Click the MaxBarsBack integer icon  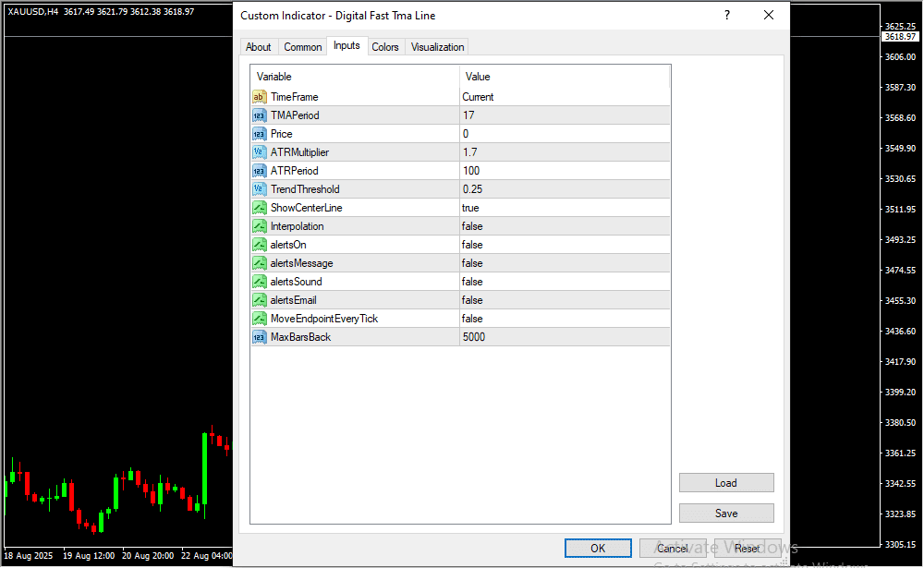(260, 337)
